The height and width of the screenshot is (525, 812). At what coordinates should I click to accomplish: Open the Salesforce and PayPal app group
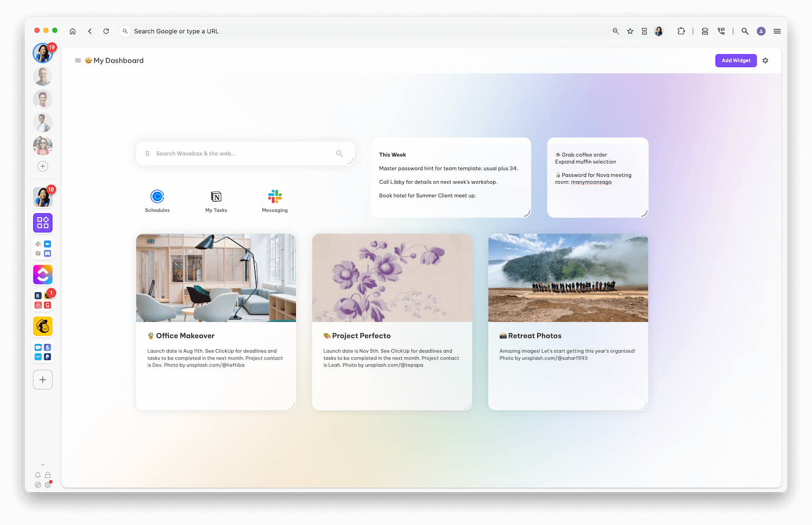43,352
